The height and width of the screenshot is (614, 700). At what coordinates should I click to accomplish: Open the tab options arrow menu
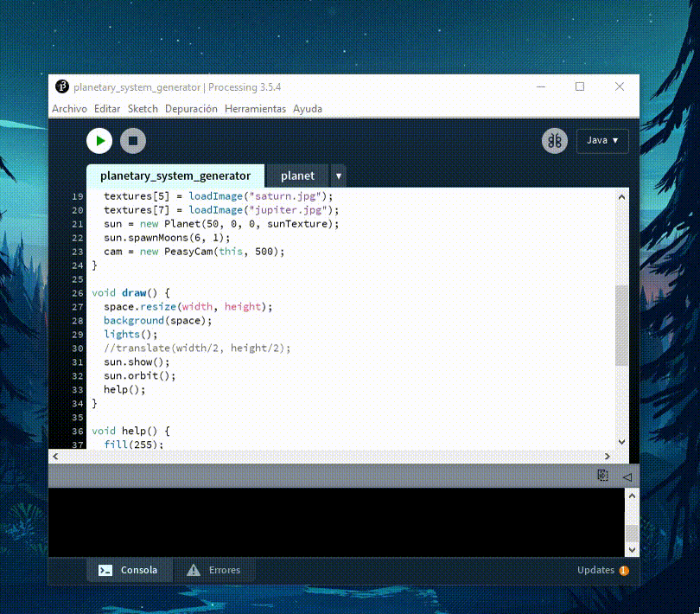click(339, 176)
